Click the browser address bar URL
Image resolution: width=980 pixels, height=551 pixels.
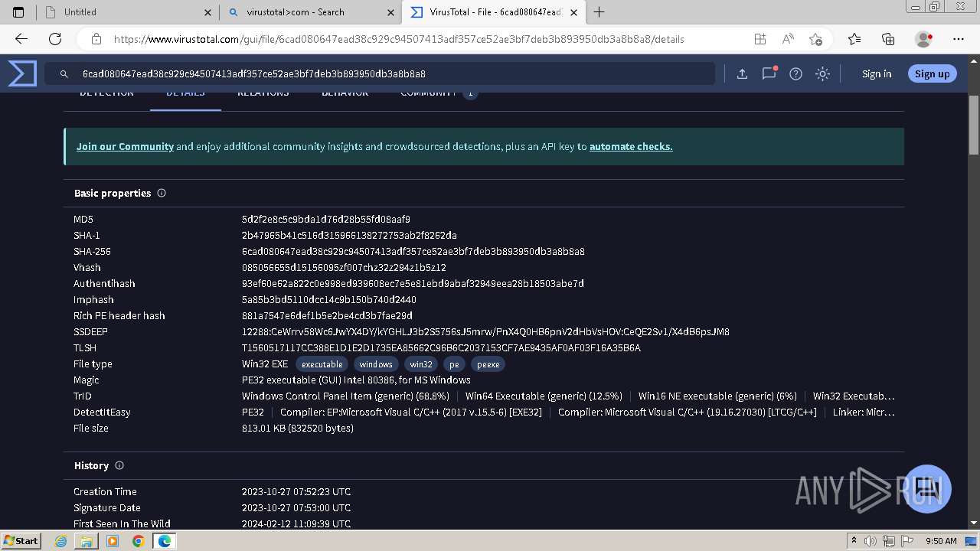click(399, 39)
